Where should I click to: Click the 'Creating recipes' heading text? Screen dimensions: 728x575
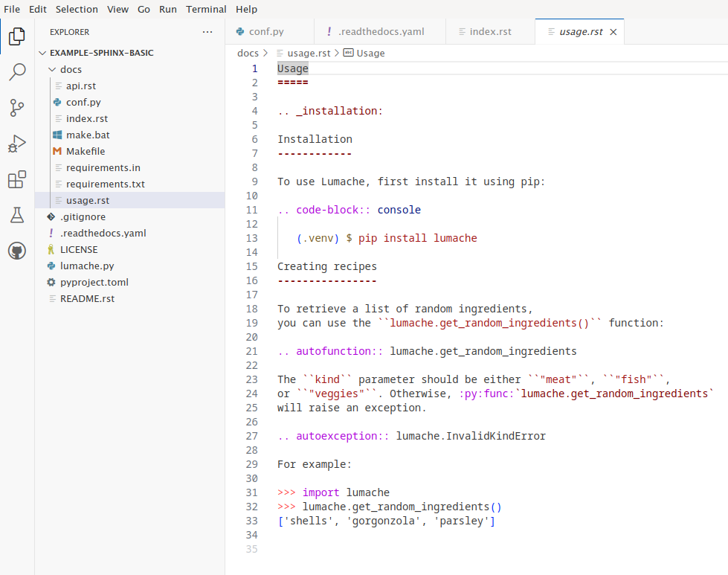(x=327, y=266)
